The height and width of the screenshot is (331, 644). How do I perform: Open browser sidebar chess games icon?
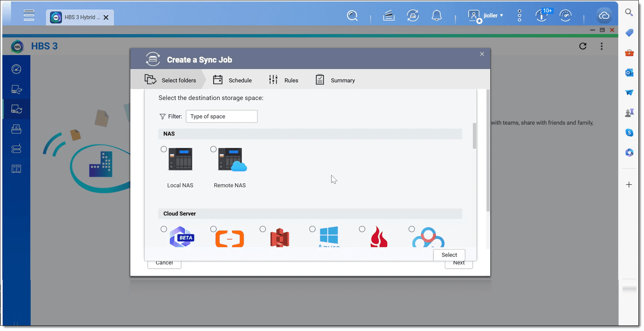point(629,113)
